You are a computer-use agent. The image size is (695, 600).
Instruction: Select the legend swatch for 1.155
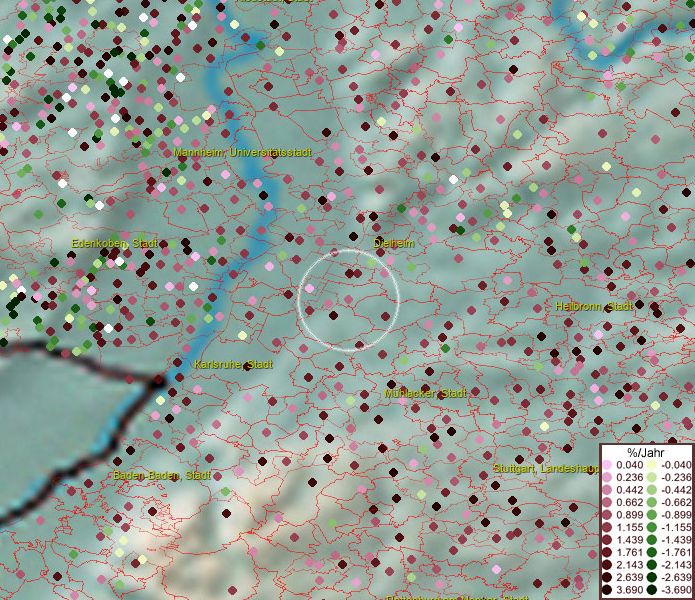(607, 527)
